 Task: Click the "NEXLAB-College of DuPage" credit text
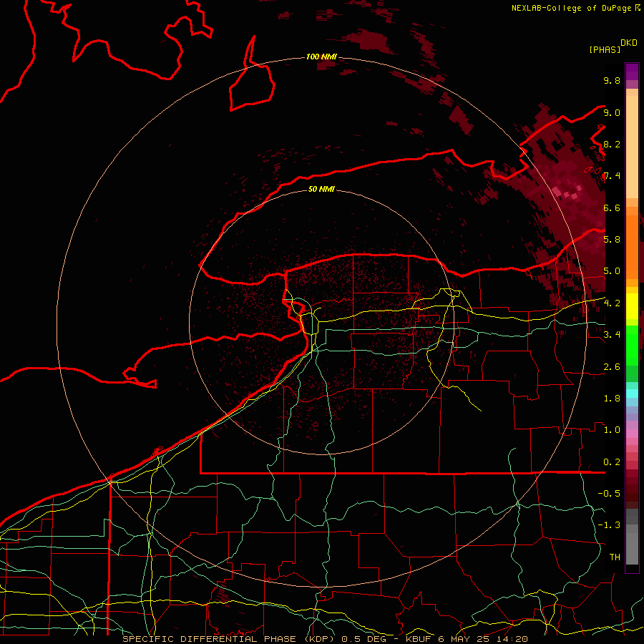point(572,8)
